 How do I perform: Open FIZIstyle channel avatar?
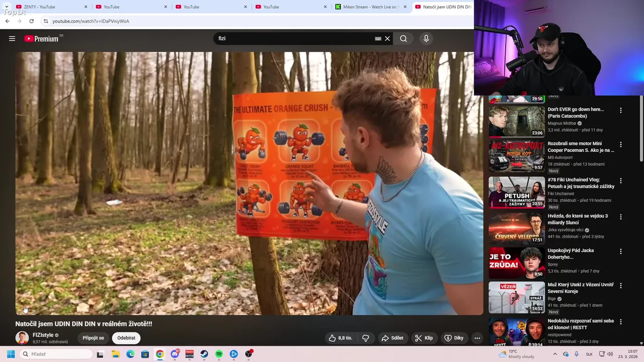22,338
